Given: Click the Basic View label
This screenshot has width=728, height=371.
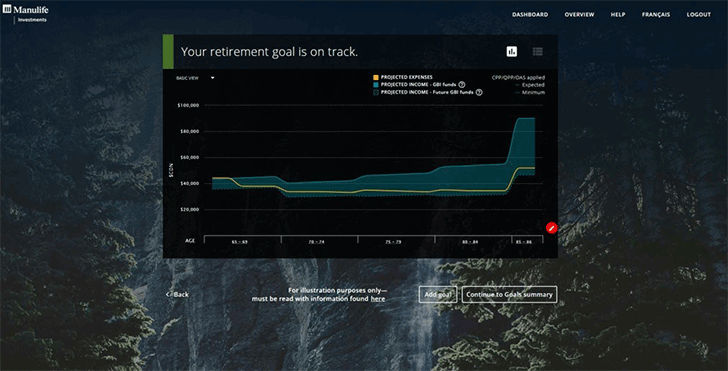Looking at the screenshot, I should pos(187,78).
